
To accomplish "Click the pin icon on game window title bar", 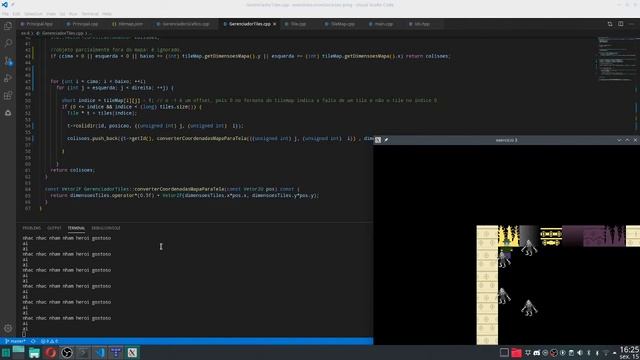I will click(386, 140).
